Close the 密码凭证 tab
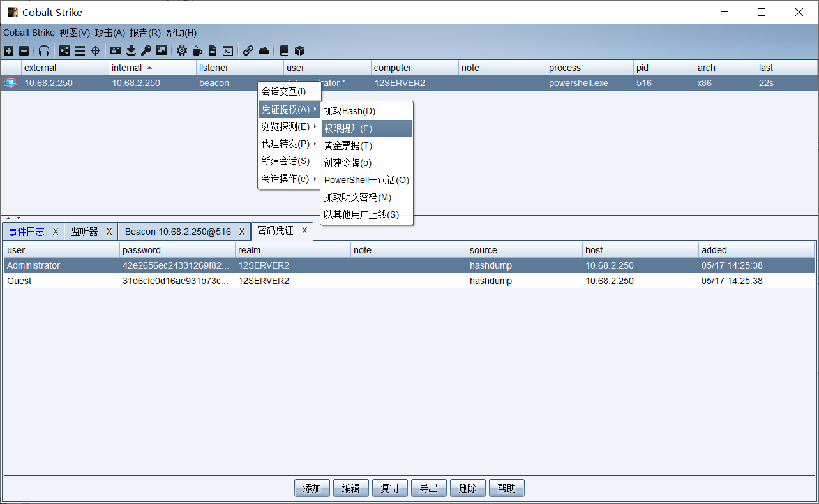This screenshot has width=819, height=504. coord(304,231)
